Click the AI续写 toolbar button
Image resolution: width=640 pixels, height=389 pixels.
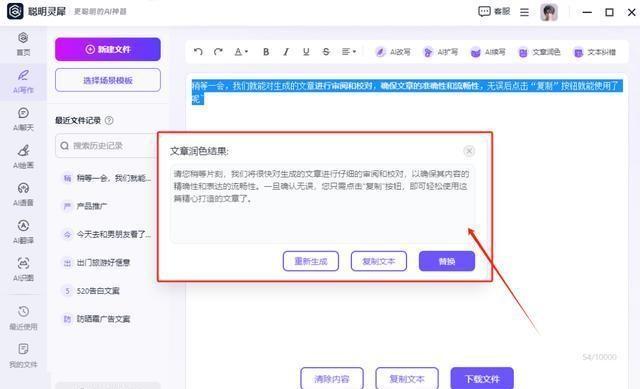click(x=488, y=52)
